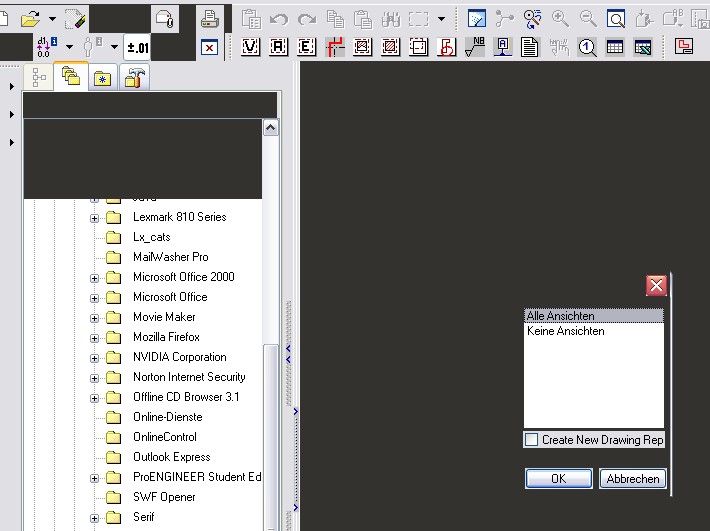Click the red L-shaped sheet icon
710x531 pixels.
[684, 46]
